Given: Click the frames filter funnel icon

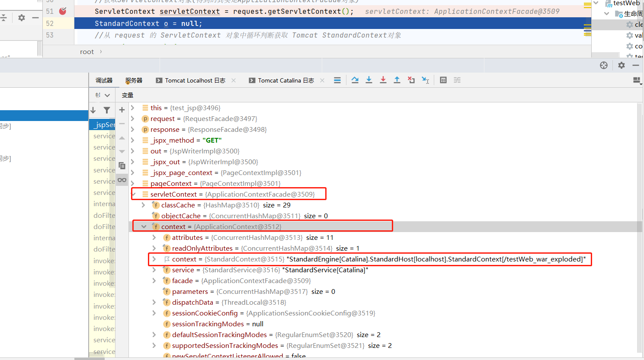Looking at the screenshot, I should (107, 110).
